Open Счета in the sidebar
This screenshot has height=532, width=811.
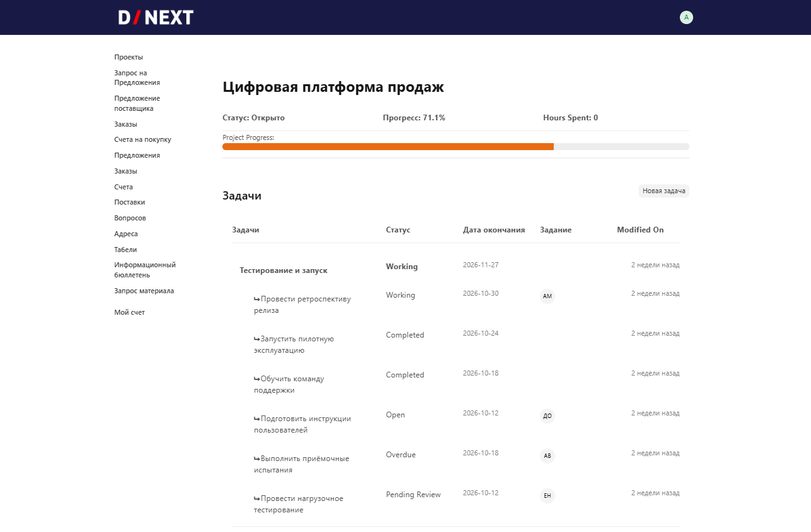(124, 187)
